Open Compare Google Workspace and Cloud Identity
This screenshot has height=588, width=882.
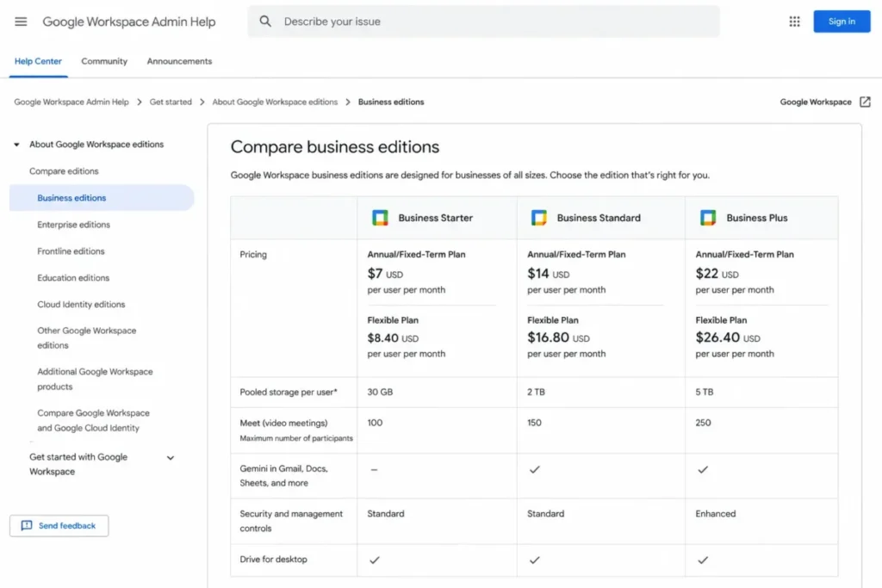click(x=93, y=420)
